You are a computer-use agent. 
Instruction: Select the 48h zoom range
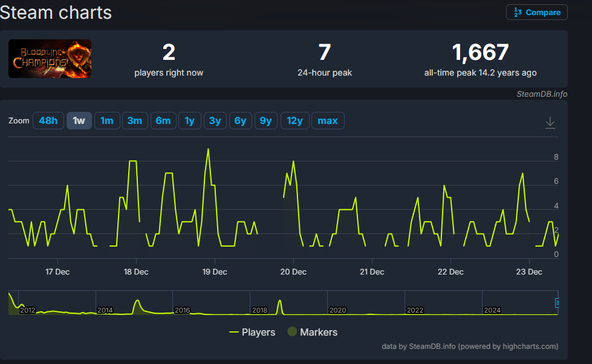point(48,121)
